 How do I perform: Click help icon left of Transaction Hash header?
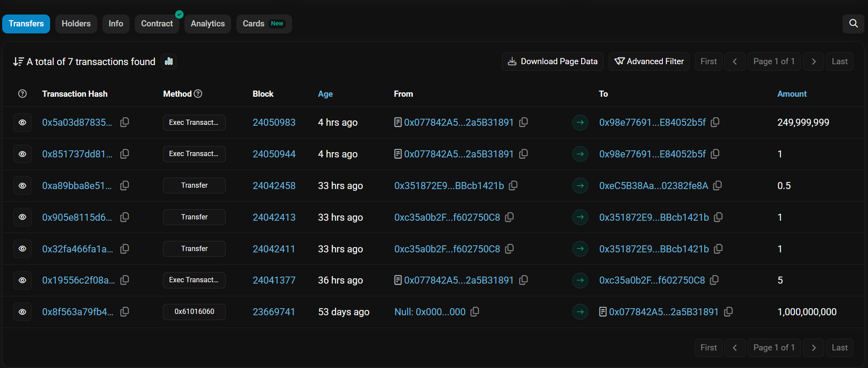point(22,94)
